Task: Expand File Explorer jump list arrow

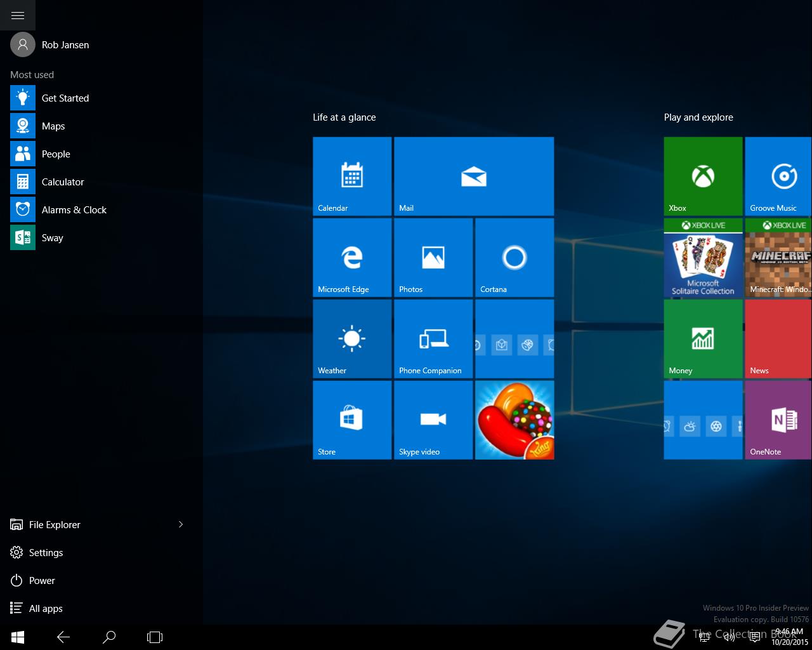Action: click(181, 524)
